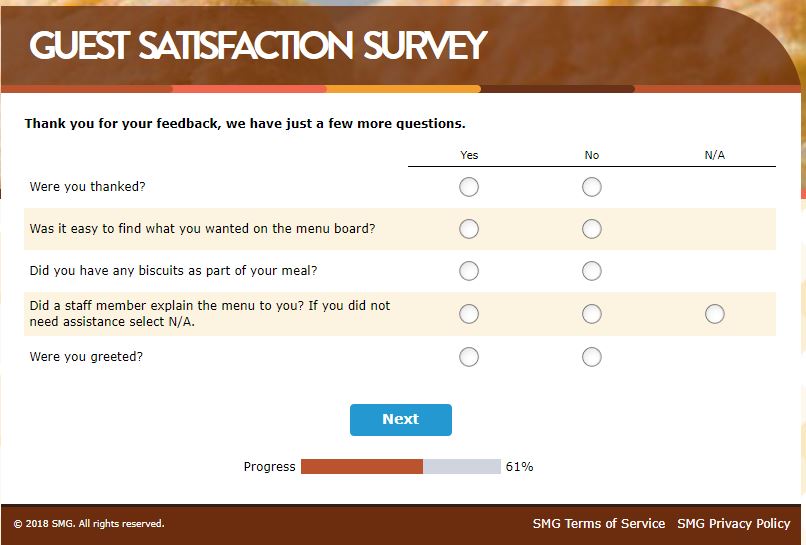Pick Yes for 'Were you greeted?'
The image size is (806, 545).
[469, 357]
